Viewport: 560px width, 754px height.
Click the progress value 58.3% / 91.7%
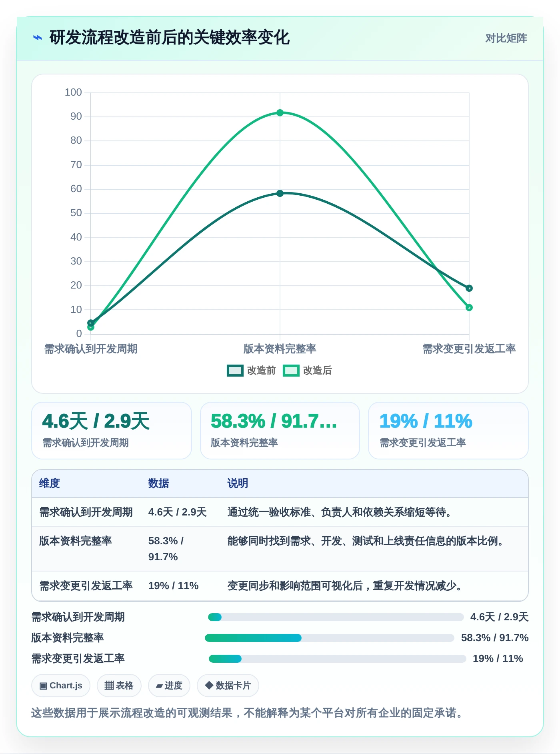495,638
